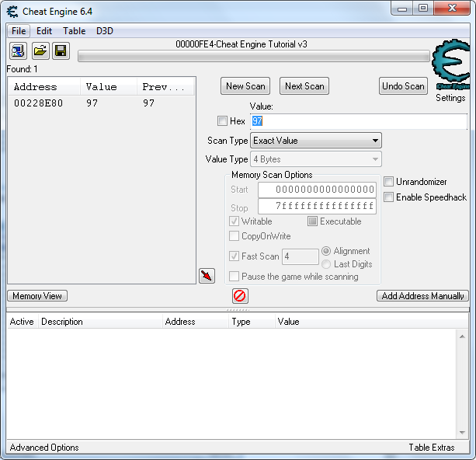Click the red arrow add-to-list icon

(207, 276)
